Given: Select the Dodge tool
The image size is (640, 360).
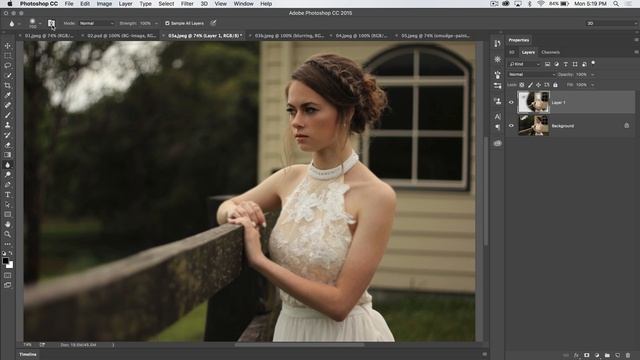Looking at the screenshot, I should (x=7, y=175).
